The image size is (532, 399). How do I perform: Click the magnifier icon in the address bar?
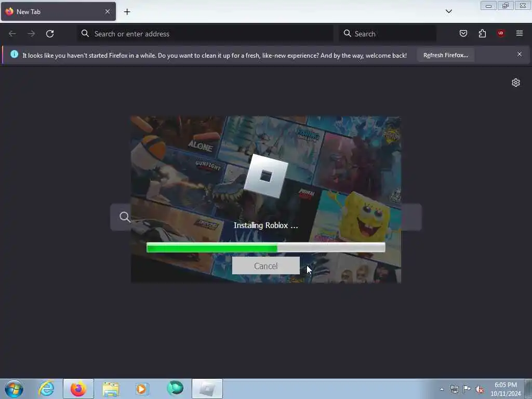[85, 33]
